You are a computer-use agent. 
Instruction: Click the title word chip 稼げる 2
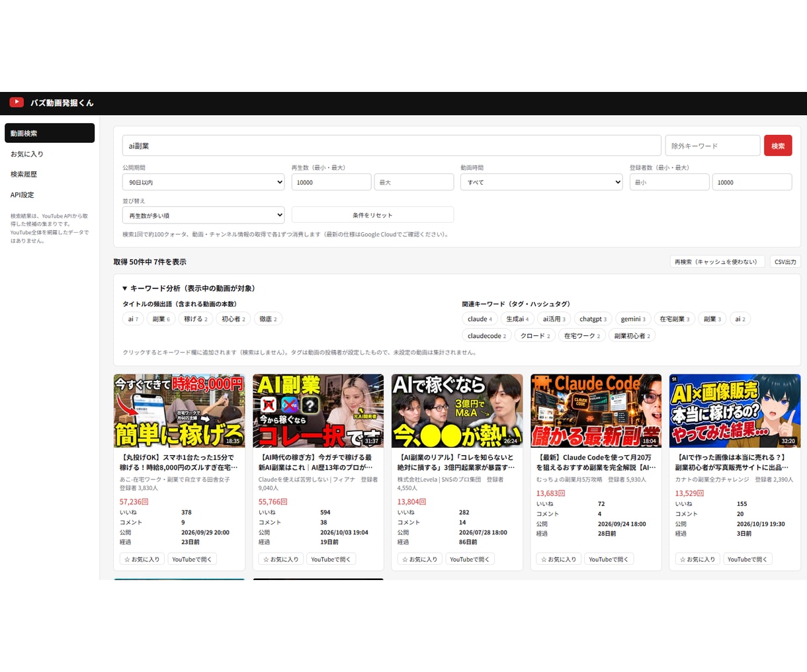[x=195, y=319]
